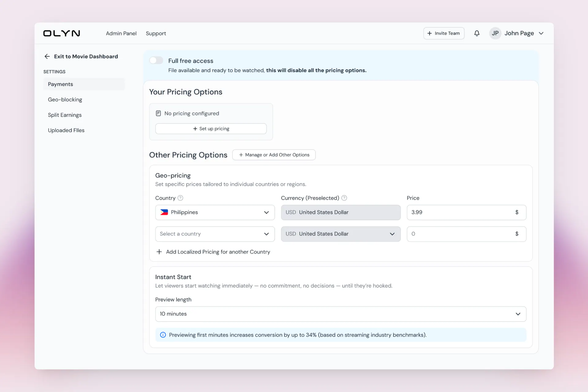The image size is (588, 392).
Task: Click the 3.99 price input field
Action: coord(466,212)
